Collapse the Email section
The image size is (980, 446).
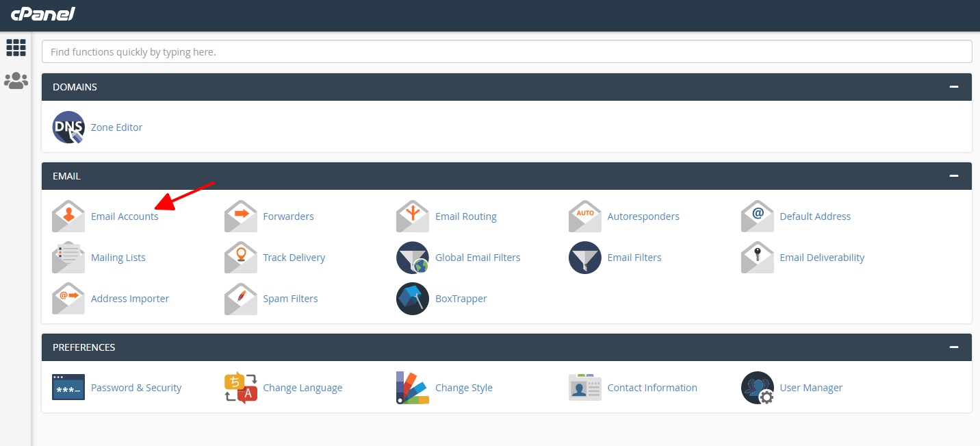coord(954,176)
